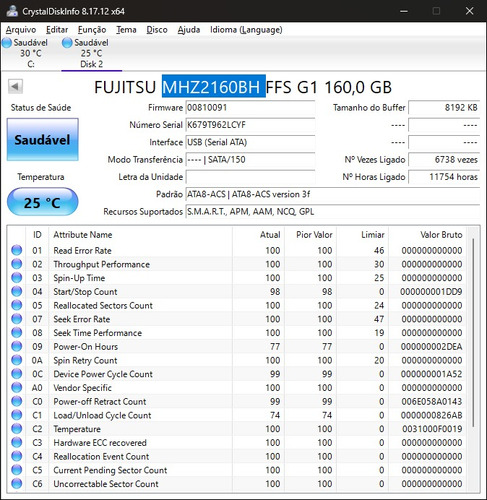Viewport: 487px width, 500px height.
Task: Click raw value 000000002DEA
Action: 431,347
